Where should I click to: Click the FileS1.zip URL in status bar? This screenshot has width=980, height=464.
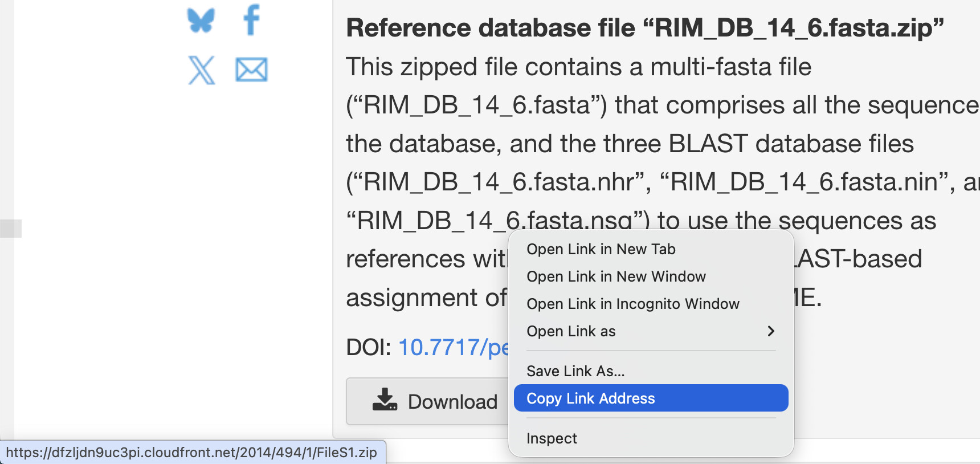tap(191, 453)
